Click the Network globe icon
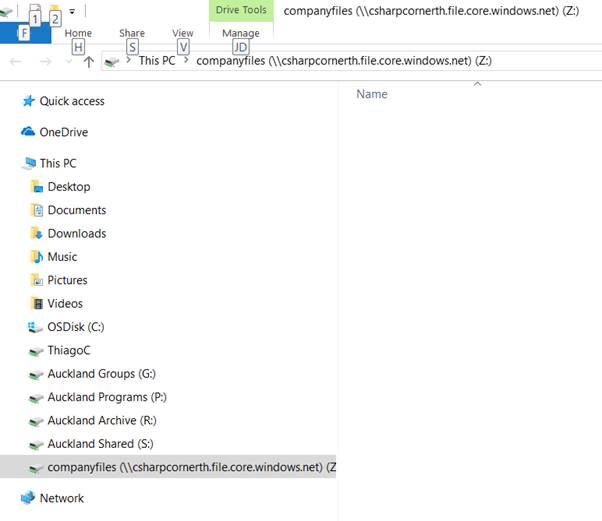602x521 pixels. pos(28,498)
